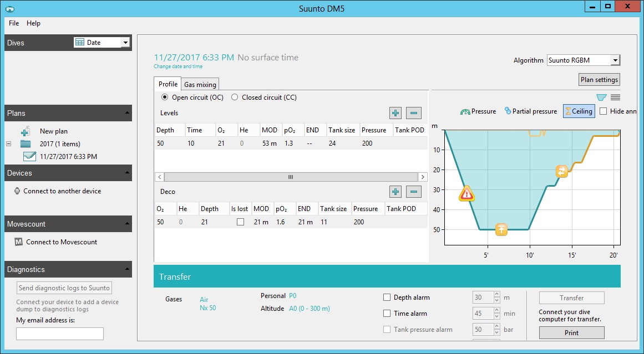Viewport: 644px width, 354px height.
Task: Open the Air gas link
Action: (204, 300)
